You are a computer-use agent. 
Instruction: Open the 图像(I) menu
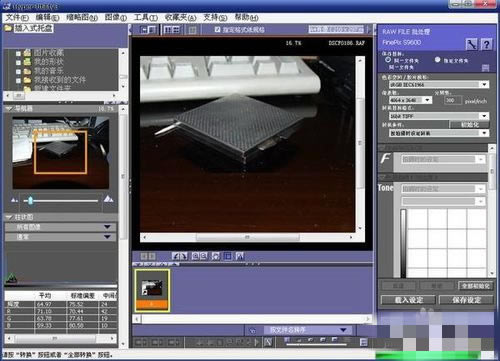click(x=116, y=17)
